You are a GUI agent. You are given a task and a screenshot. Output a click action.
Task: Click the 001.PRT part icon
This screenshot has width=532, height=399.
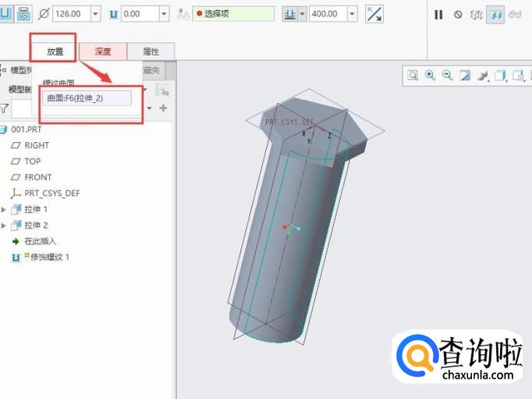tap(3, 130)
